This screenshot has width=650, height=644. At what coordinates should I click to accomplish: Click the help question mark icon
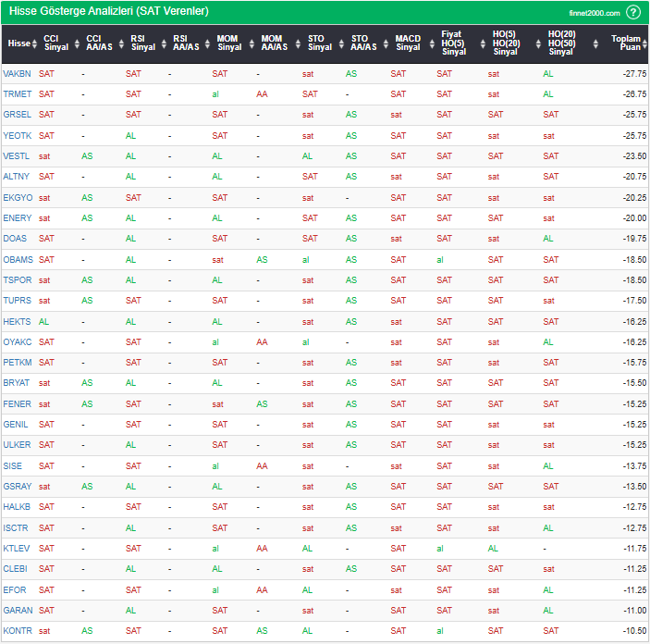point(633,12)
